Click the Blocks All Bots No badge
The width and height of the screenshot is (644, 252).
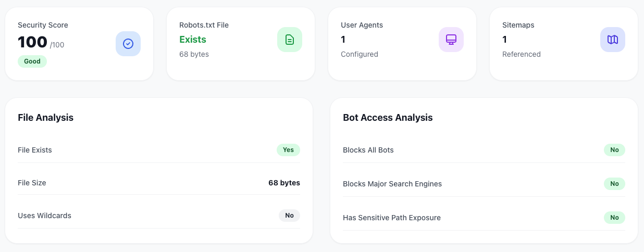(614, 150)
